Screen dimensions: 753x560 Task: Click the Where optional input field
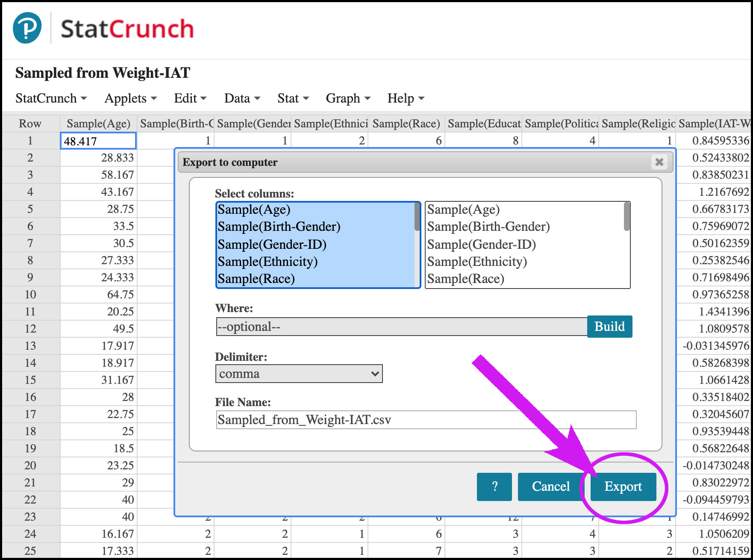(402, 327)
